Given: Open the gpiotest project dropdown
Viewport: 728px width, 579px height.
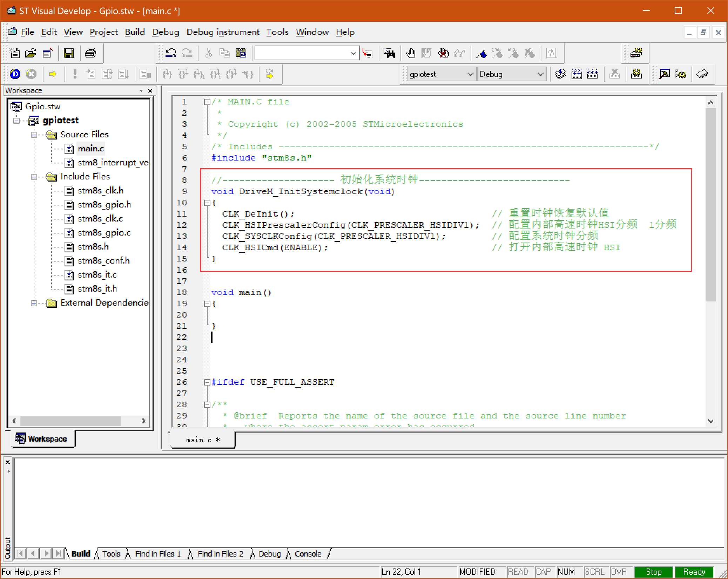Looking at the screenshot, I should [x=470, y=74].
